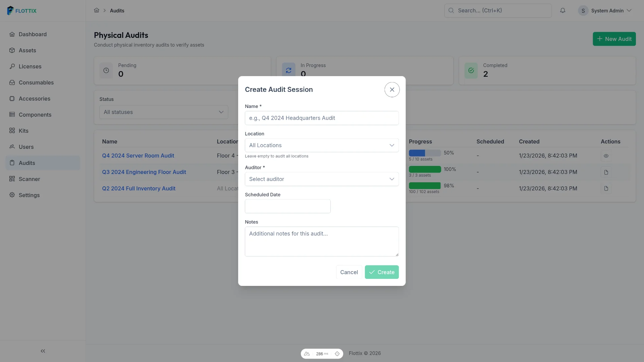Click the System Admin avatar
644x362 pixels.
click(583, 11)
